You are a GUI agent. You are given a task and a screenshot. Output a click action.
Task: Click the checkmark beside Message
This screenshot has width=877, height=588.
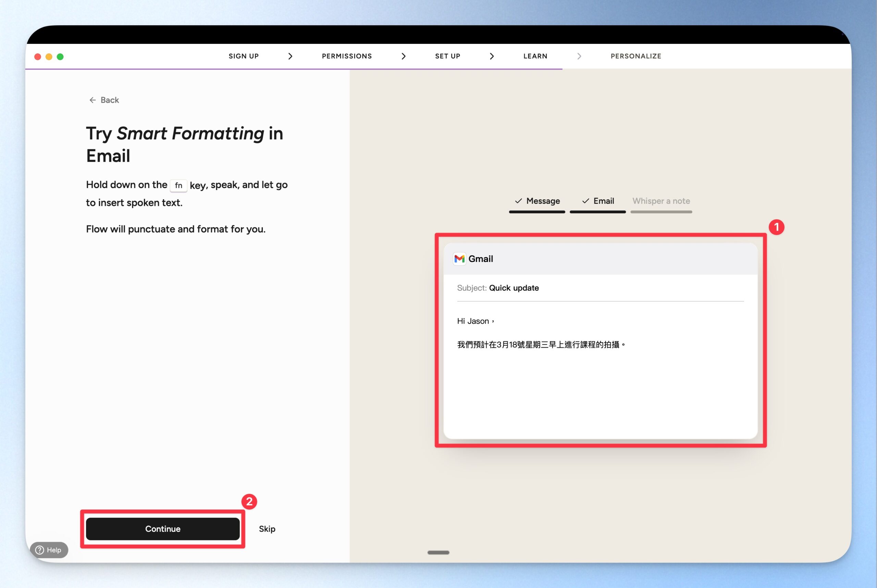(x=518, y=201)
